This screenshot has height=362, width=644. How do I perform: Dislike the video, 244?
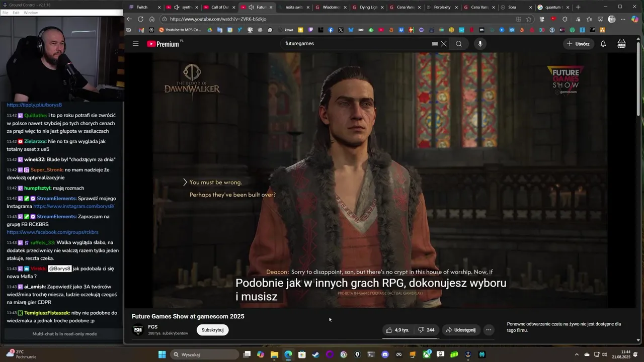pyautogui.click(x=426, y=330)
